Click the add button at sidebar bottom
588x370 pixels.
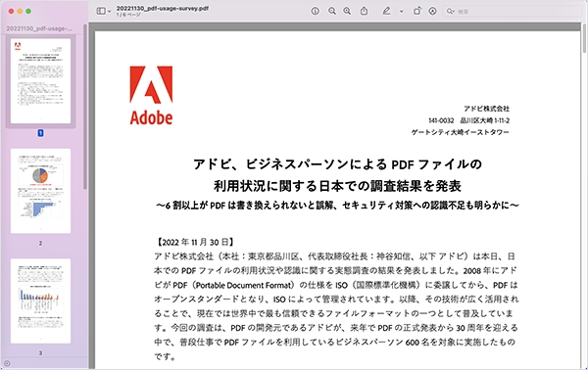[x=7, y=363]
